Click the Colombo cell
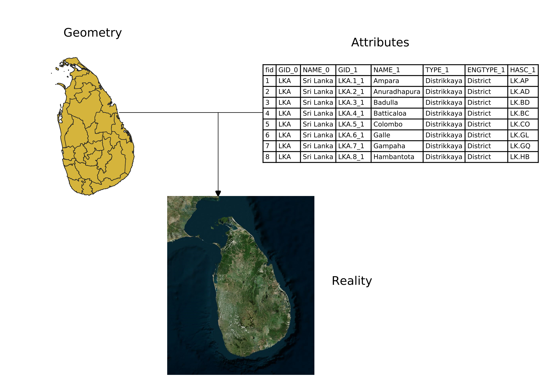 point(397,124)
